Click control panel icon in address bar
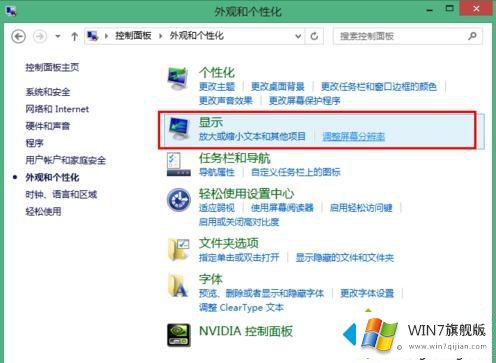 point(93,36)
